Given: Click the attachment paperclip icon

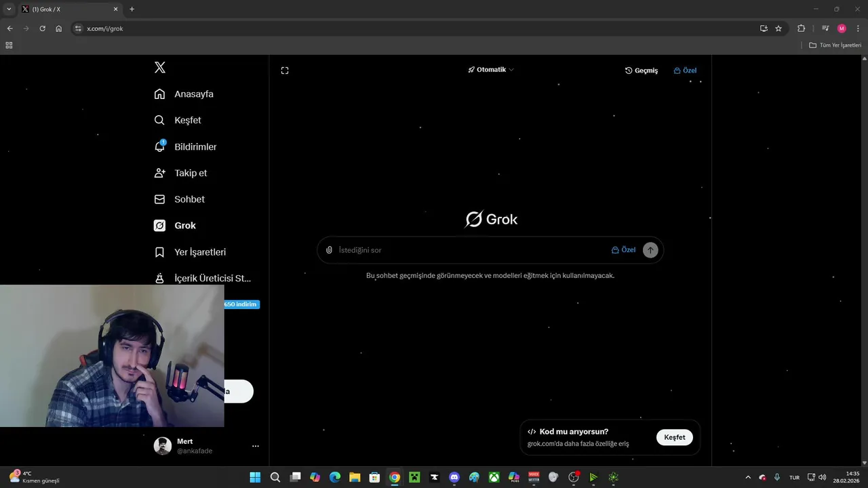Looking at the screenshot, I should pos(329,250).
